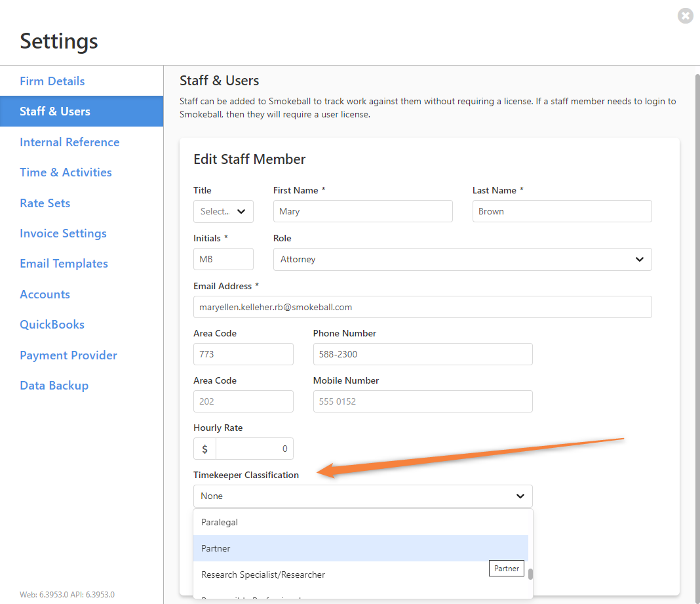Image resolution: width=700 pixels, height=604 pixels.
Task: Close the Settings window
Action: click(686, 16)
